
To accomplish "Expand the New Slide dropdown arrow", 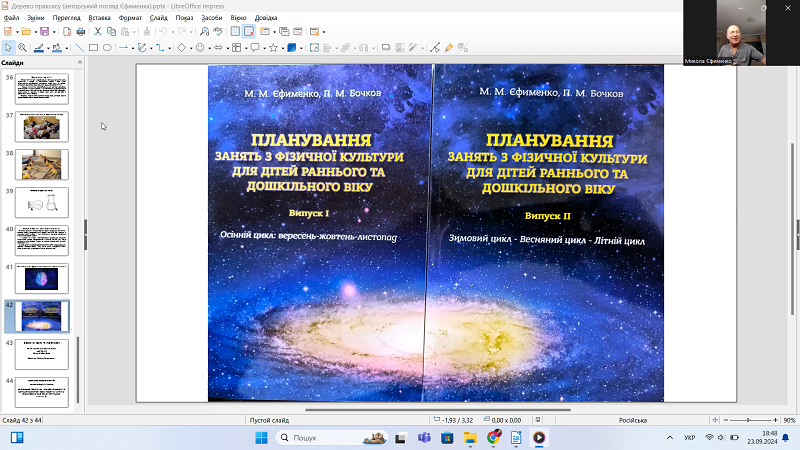I will coord(274,32).
